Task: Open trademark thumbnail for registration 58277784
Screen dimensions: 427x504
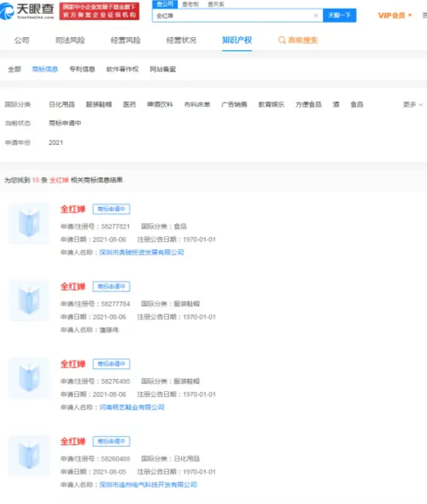Action: [29, 301]
